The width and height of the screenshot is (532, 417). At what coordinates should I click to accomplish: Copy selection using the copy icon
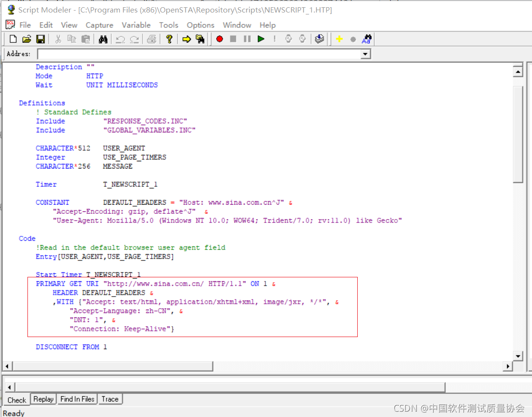72,39
